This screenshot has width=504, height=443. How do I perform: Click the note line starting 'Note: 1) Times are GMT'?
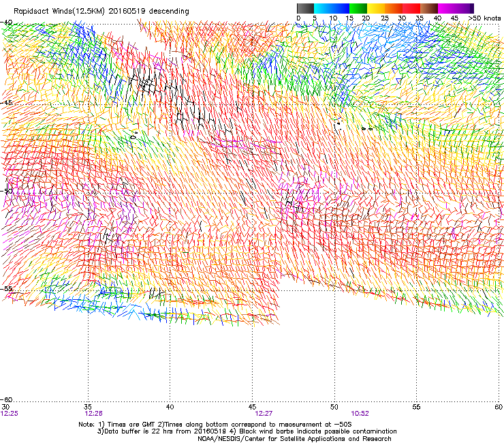pyautogui.click(x=215, y=425)
